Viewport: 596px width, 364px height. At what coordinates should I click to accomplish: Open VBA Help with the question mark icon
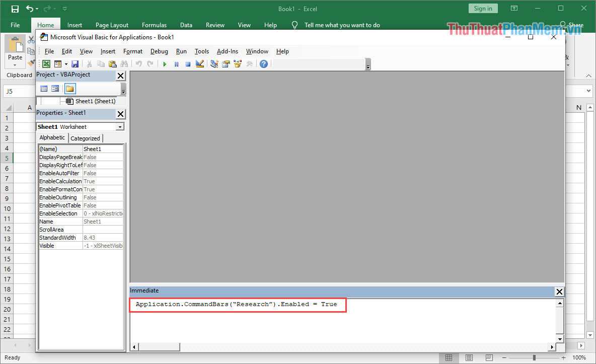coord(264,63)
